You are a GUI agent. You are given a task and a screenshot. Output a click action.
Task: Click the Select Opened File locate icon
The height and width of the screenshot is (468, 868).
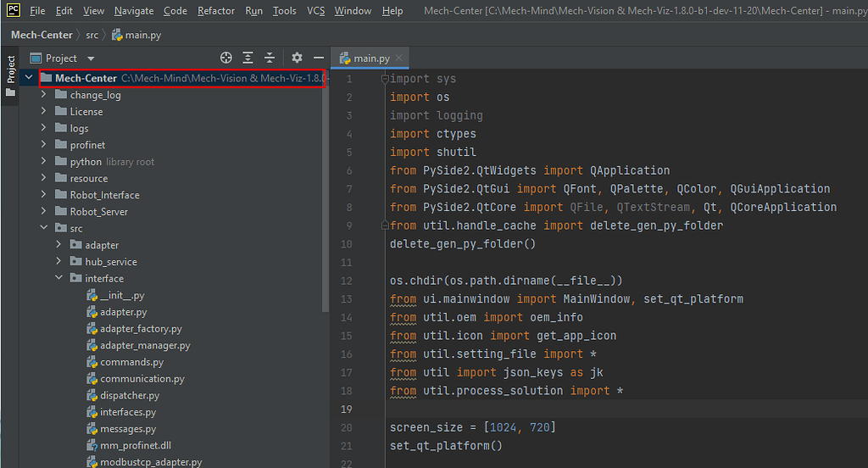point(225,58)
